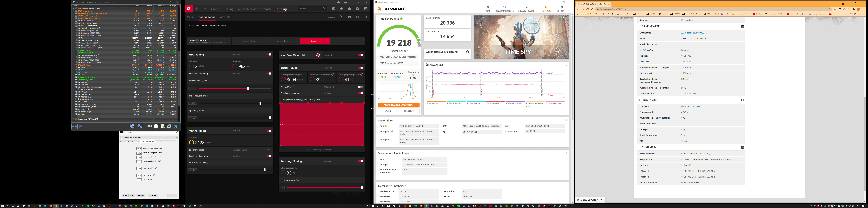
Task: Click info icon for Geschätzte Spieleleistung
Action: 467,52
